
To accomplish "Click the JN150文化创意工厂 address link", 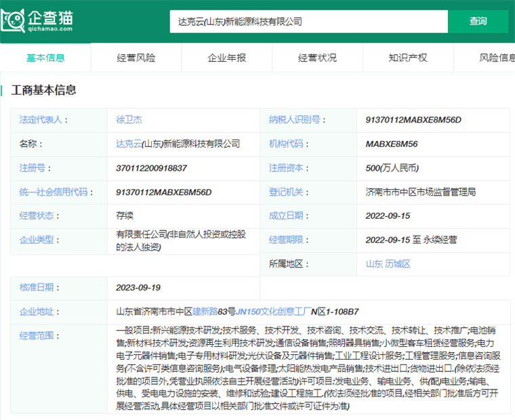I will click(x=273, y=312).
